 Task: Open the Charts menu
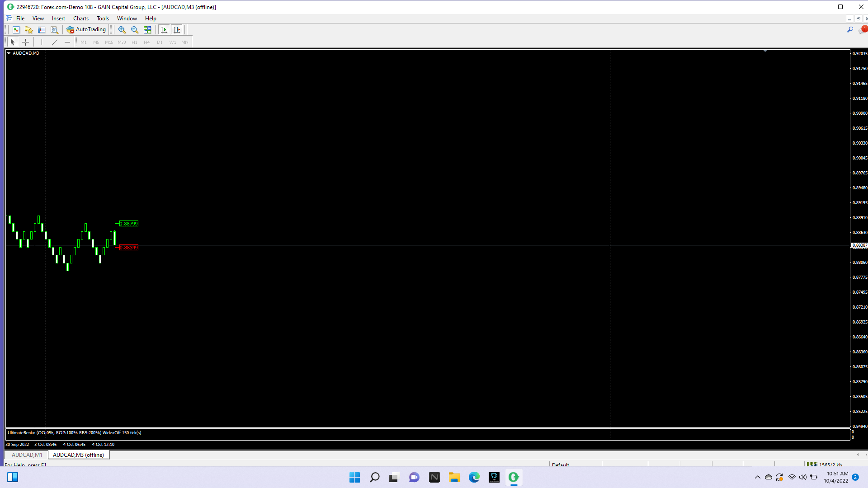tap(80, 19)
